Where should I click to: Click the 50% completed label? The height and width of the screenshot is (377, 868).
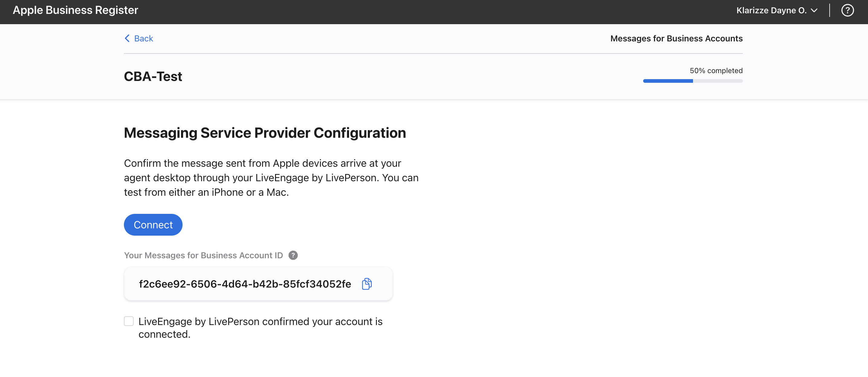coord(716,70)
